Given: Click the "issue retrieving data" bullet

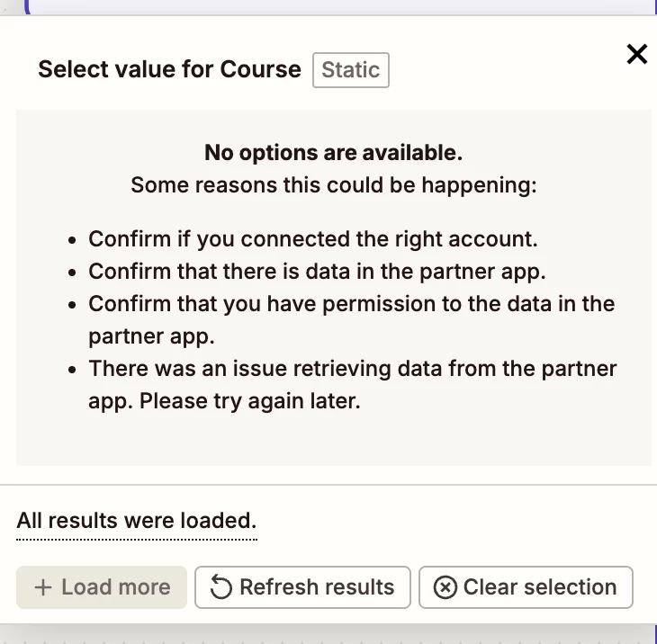Looking at the screenshot, I should click(353, 385).
